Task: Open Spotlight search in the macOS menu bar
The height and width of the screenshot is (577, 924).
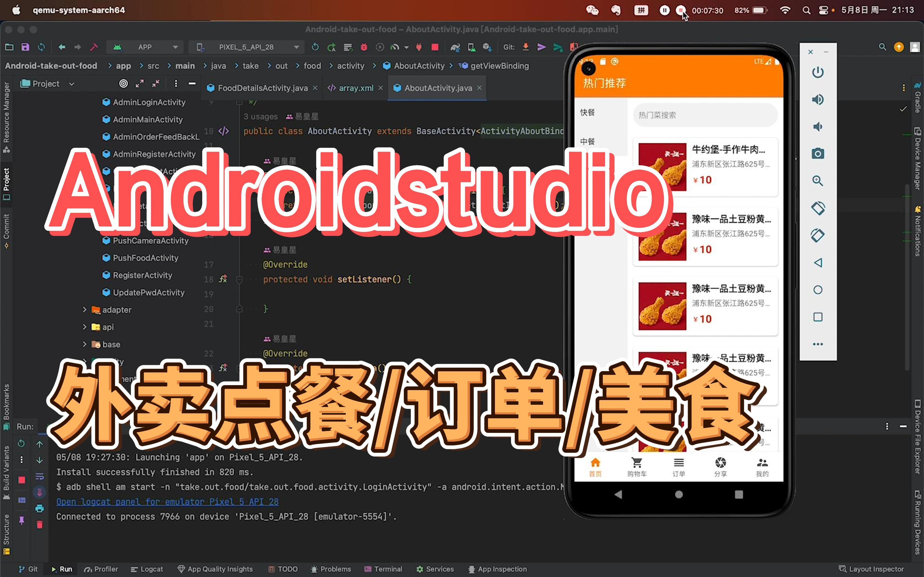Action: coord(806,10)
